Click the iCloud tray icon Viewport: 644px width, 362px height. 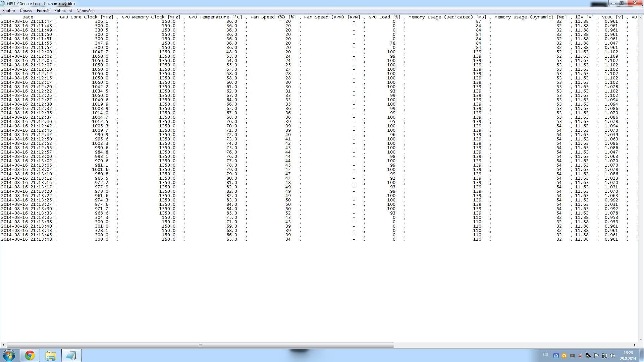(556, 356)
